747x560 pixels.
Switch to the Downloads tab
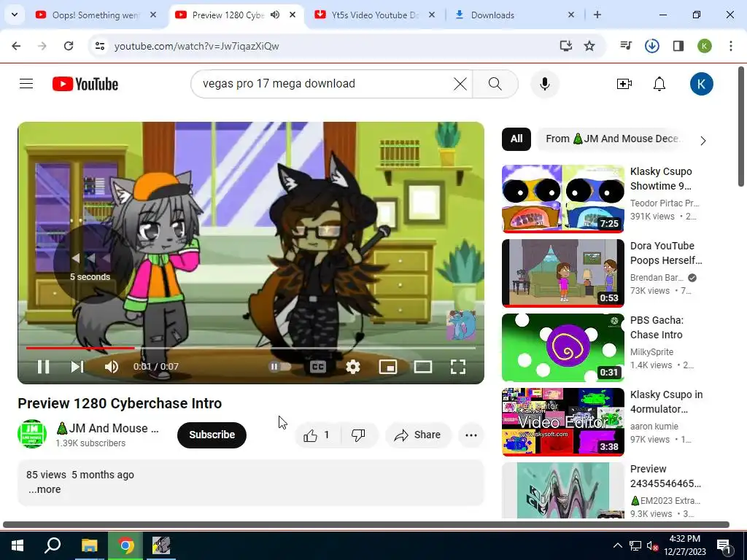coord(514,15)
